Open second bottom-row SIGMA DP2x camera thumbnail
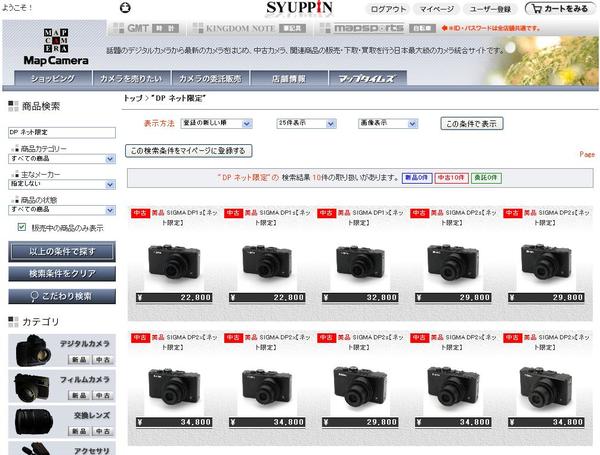 pos(267,387)
